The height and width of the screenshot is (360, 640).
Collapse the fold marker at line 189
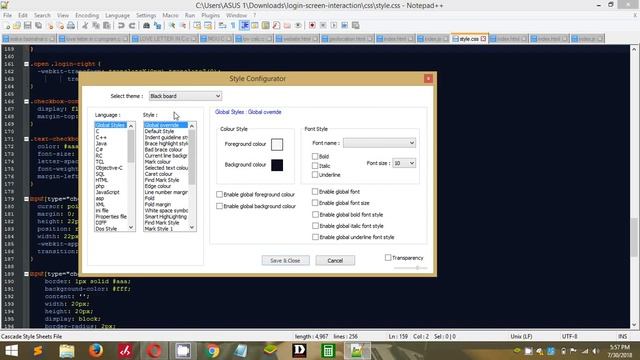click(26, 274)
